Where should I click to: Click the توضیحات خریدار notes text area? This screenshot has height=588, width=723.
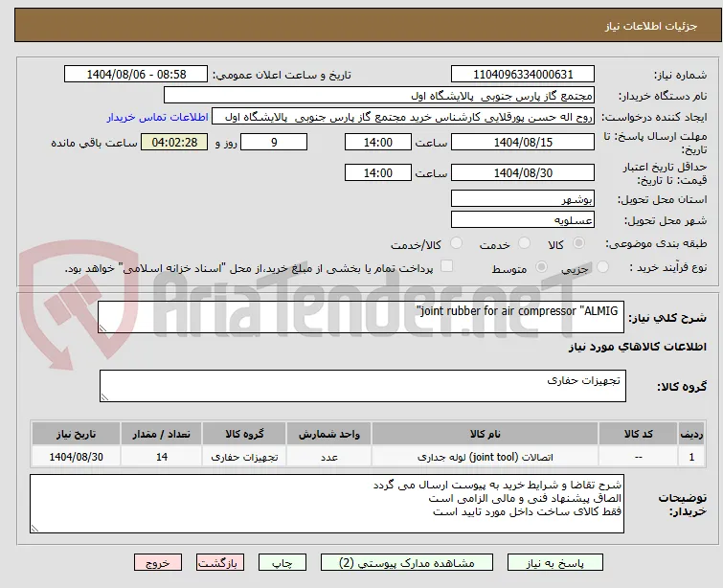[327, 504]
